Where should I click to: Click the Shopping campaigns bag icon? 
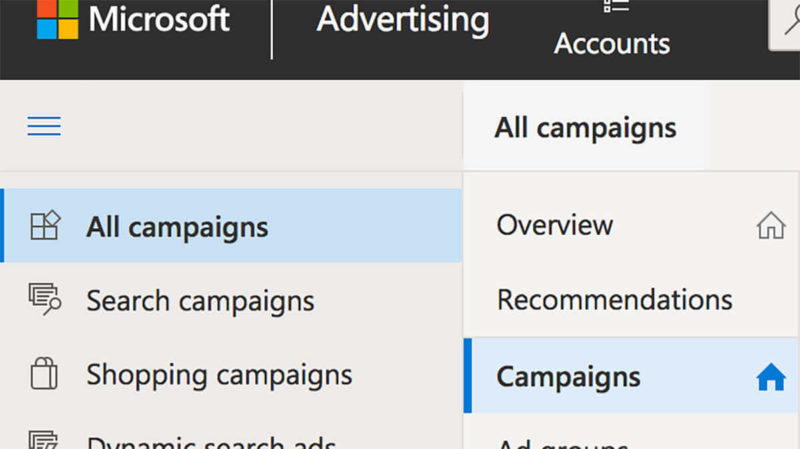[44, 373]
